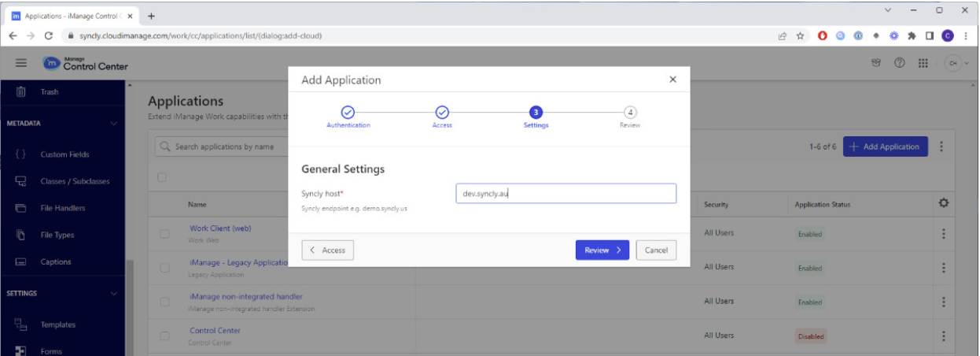Close the Add Application dialog
The width and height of the screenshot is (980, 356).
(672, 80)
